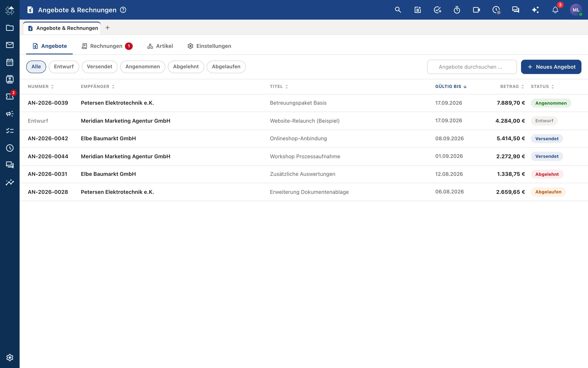Click the document icon beside the page title
Viewport: 588px width, 368px height.
[30, 10]
